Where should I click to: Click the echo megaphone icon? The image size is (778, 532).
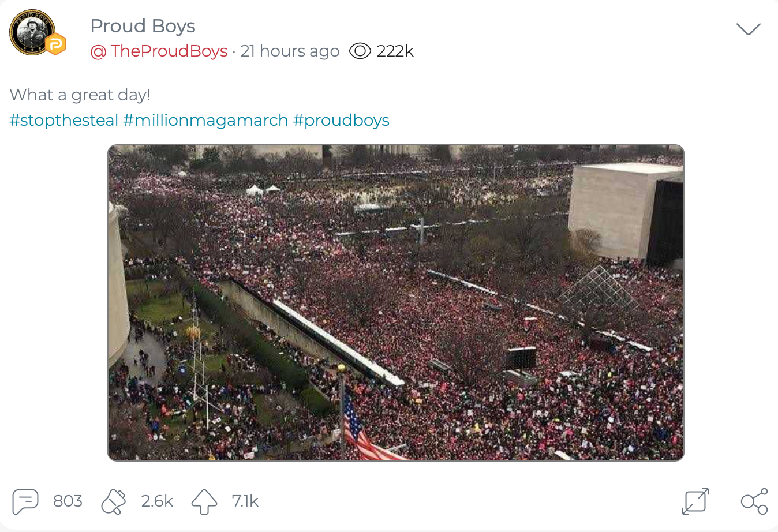tap(114, 501)
